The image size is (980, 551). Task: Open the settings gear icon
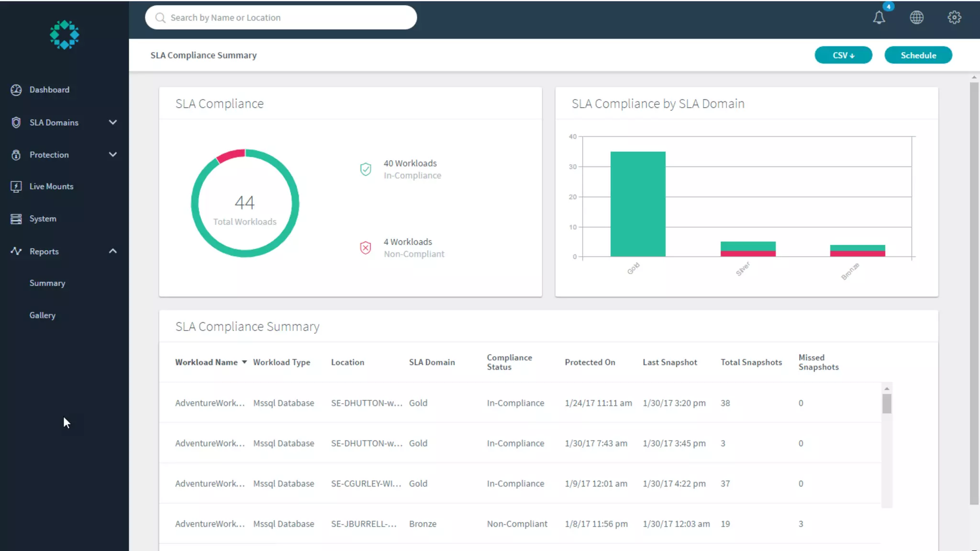954,18
